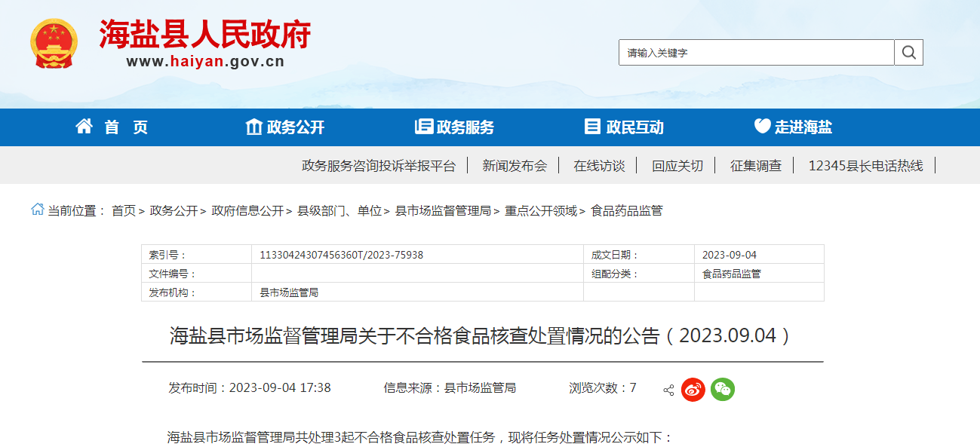The height and width of the screenshot is (447, 980).
Task: Click the 当前位置 label
Action: click(77, 210)
